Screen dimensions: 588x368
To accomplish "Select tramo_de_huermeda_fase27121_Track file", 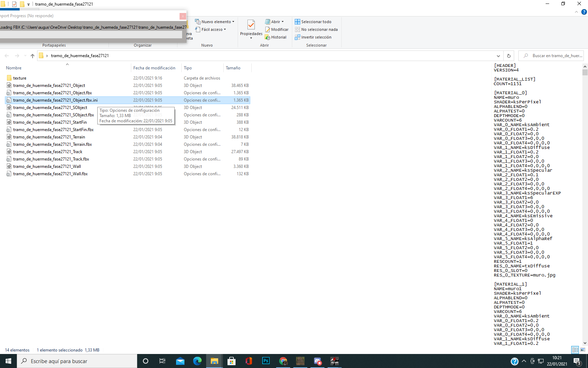I will 128,152.
